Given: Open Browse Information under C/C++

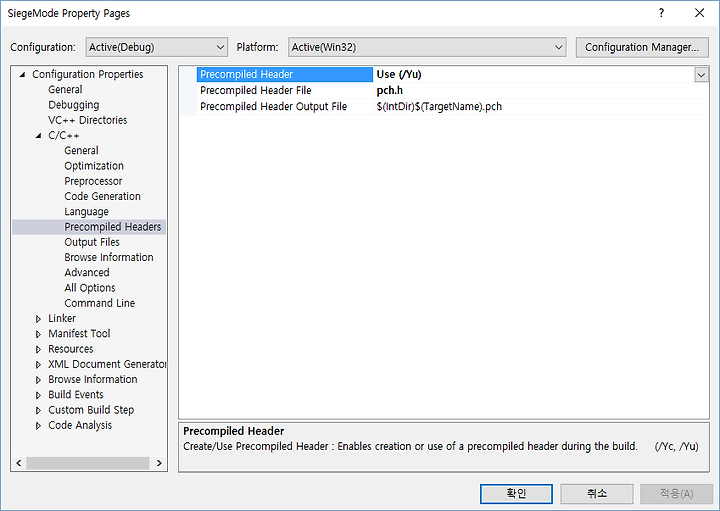Looking at the screenshot, I should (109, 257).
